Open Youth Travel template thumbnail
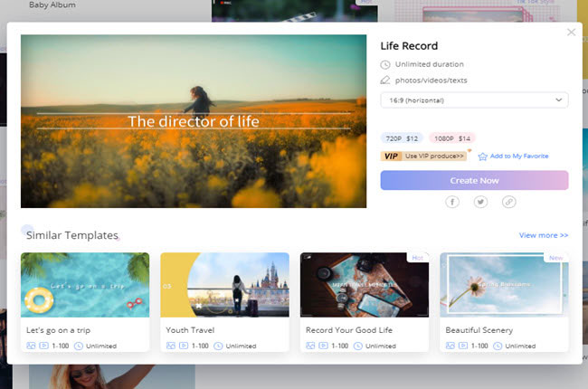Viewport: 588px width, 389px height. pyautogui.click(x=224, y=285)
